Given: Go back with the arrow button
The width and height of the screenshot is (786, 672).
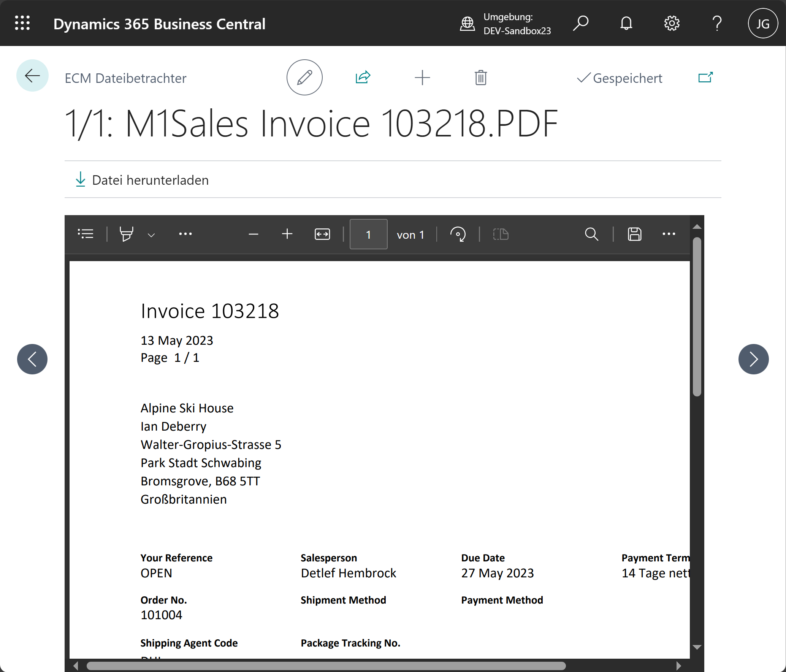Looking at the screenshot, I should point(32,76).
